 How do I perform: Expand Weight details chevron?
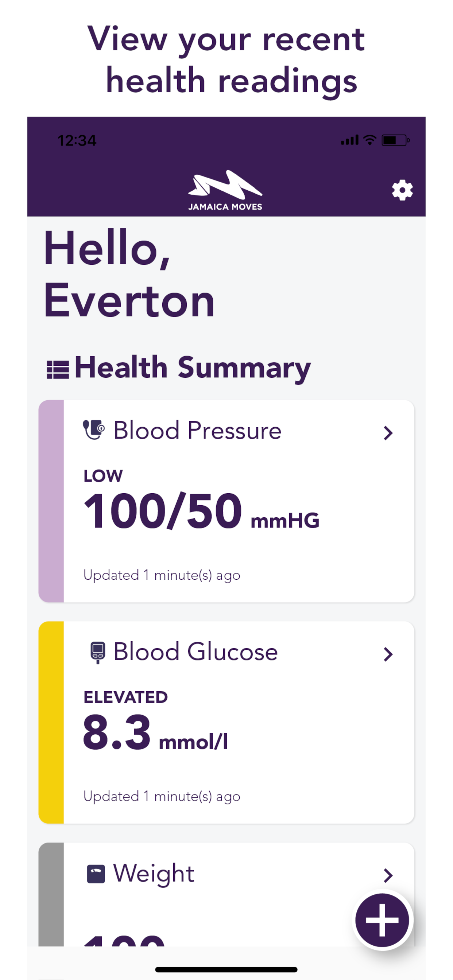388,875
